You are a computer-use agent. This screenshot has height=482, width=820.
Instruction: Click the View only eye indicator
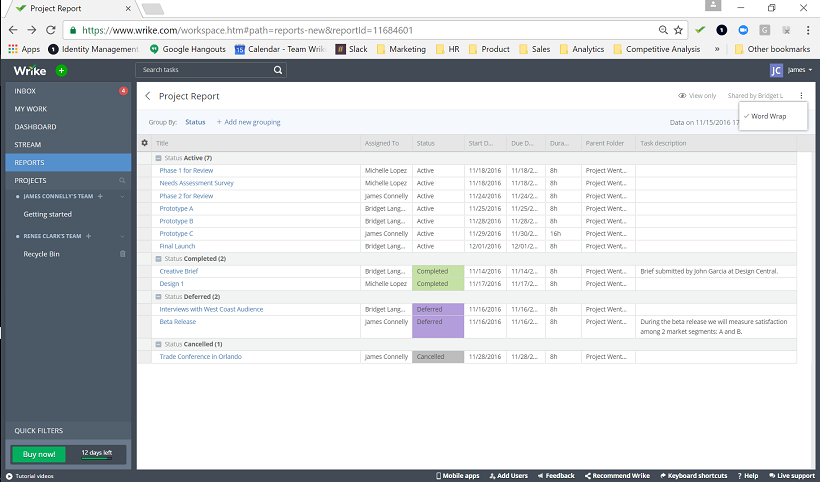point(697,96)
